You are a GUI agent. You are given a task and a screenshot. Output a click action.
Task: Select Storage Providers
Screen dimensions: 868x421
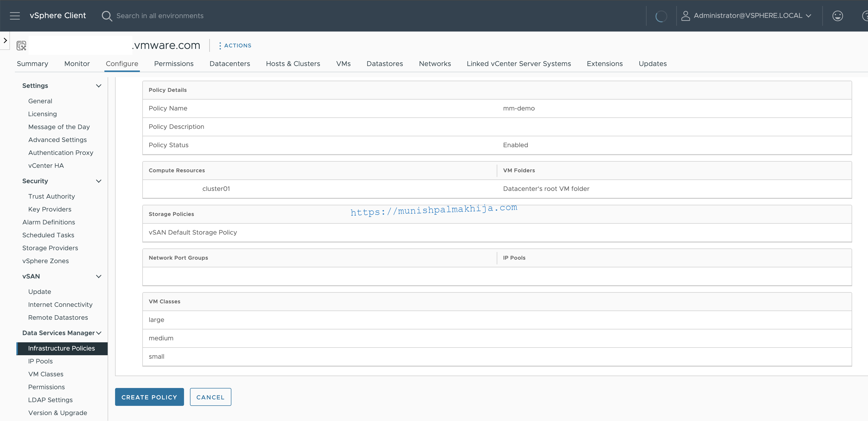[x=50, y=248]
